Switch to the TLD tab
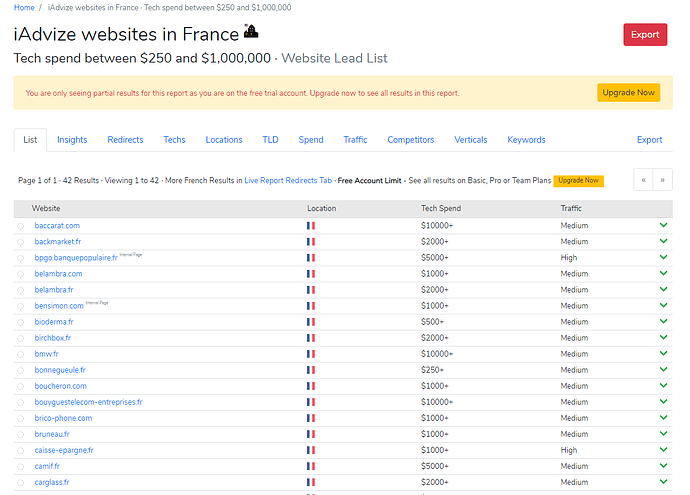Image resolution: width=690 pixels, height=495 pixels. [270, 140]
